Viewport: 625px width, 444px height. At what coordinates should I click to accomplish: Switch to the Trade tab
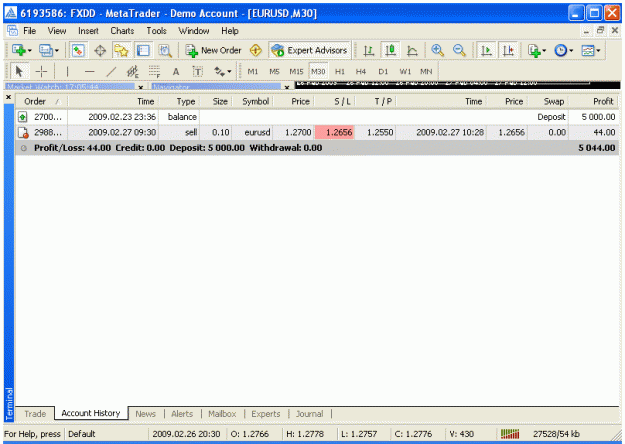coord(35,414)
